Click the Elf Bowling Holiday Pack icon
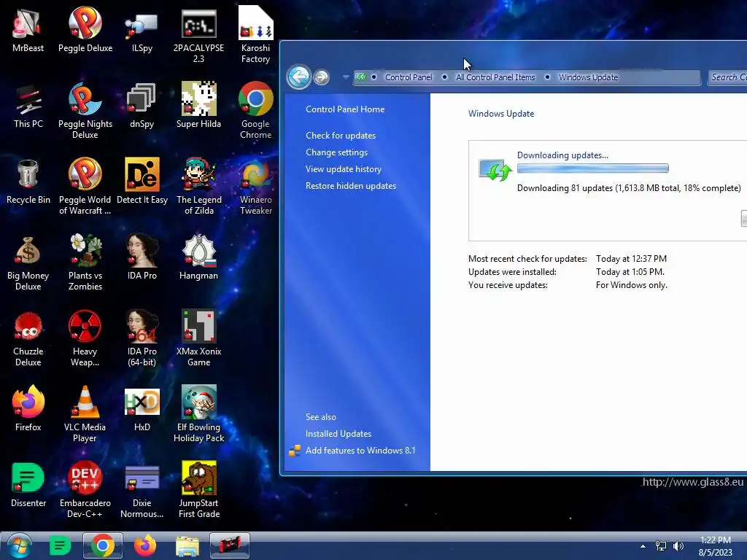The width and height of the screenshot is (747, 560). coord(198,414)
